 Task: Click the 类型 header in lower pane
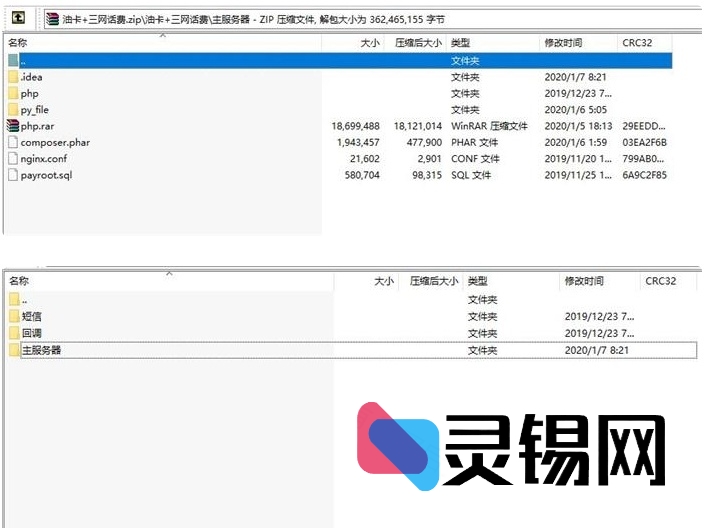coord(478,282)
